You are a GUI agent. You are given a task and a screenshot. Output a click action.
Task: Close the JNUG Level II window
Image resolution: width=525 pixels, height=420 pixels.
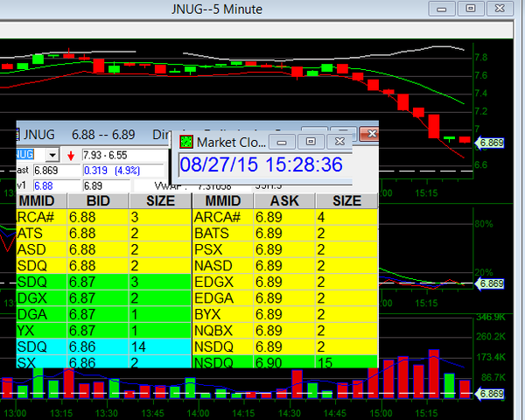coord(370,133)
